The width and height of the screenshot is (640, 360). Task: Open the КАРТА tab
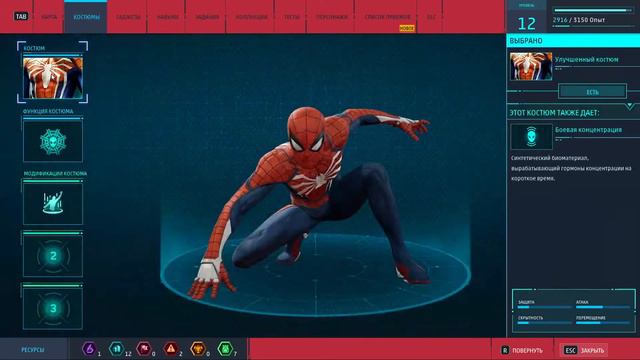coord(49,17)
